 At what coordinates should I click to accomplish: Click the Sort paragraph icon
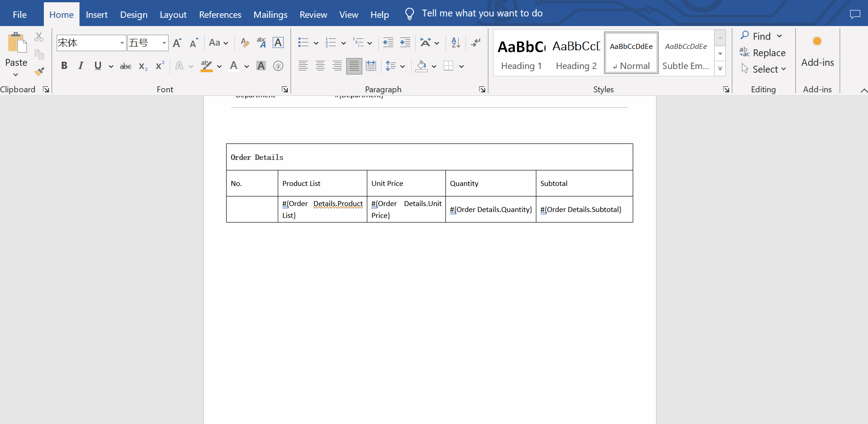455,43
